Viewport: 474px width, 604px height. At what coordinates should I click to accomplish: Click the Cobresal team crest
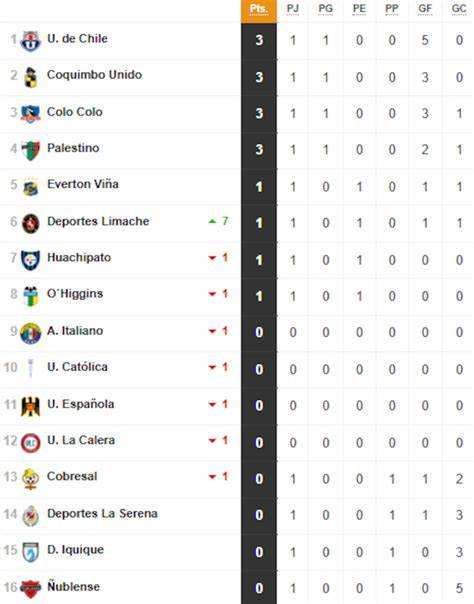(31, 479)
